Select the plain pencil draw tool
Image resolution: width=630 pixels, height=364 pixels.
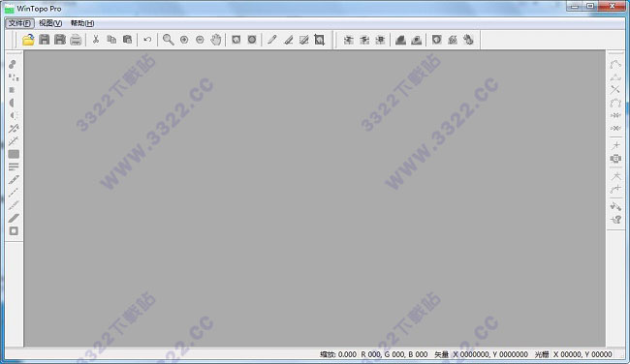pos(272,40)
